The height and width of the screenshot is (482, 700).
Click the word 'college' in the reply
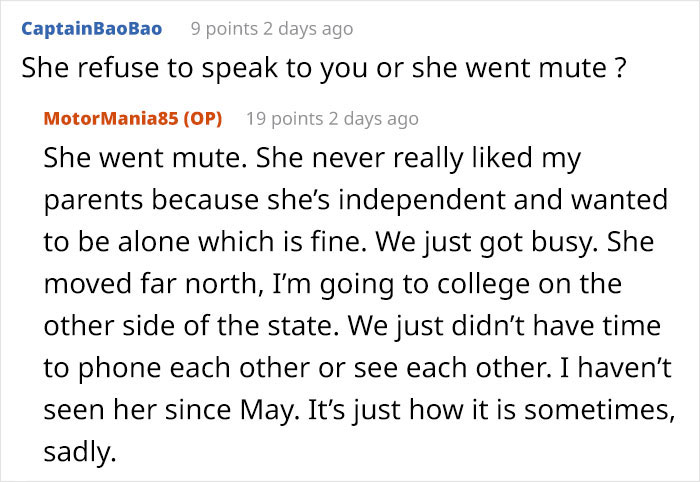[x=485, y=285]
